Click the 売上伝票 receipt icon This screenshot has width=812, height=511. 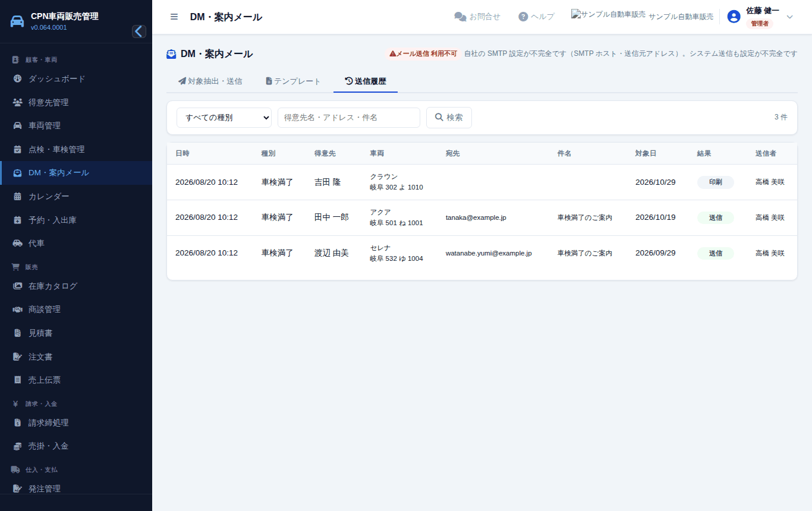click(x=17, y=380)
